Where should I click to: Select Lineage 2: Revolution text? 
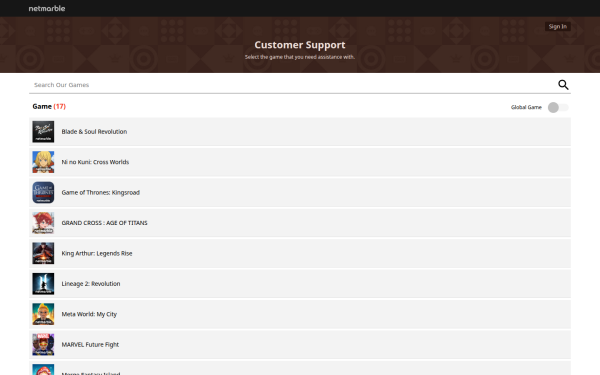point(91,284)
